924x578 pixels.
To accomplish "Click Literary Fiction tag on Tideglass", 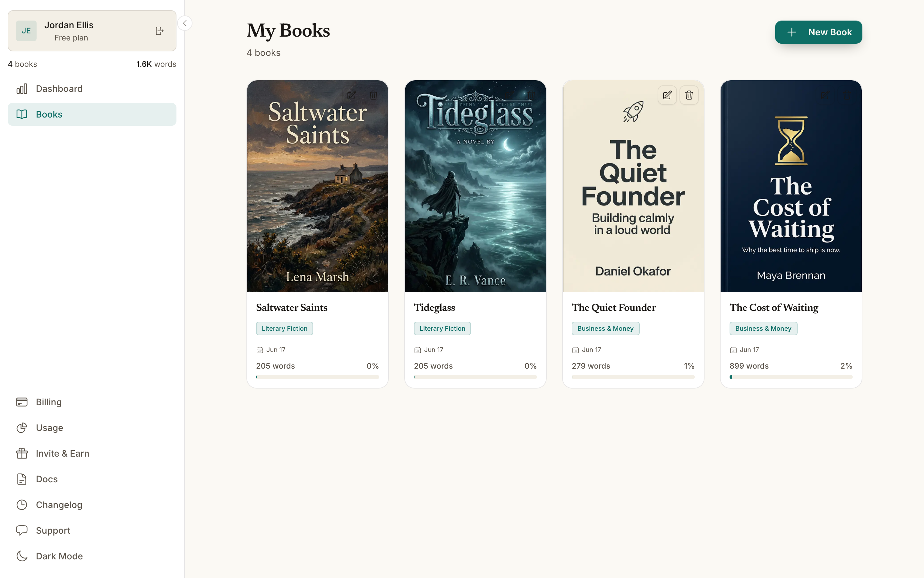I will (442, 328).
